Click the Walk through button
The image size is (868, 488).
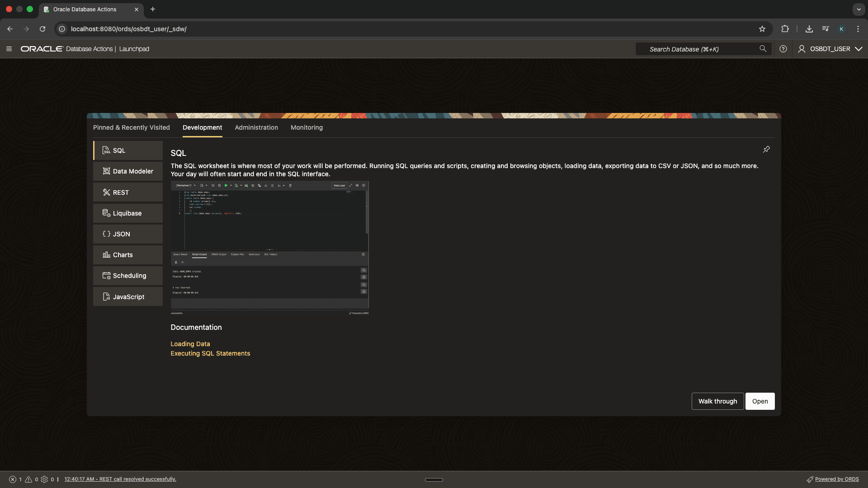717,401
